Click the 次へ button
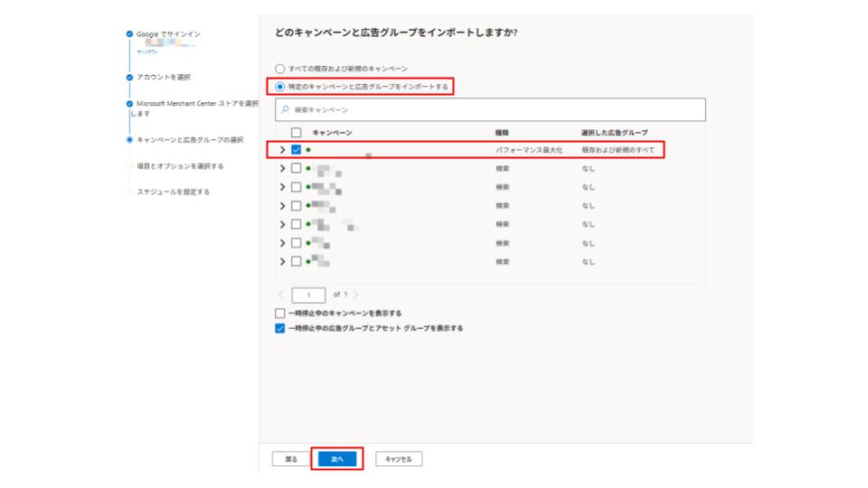This screenshot has height=488, width=868. [x=337, y=459]
